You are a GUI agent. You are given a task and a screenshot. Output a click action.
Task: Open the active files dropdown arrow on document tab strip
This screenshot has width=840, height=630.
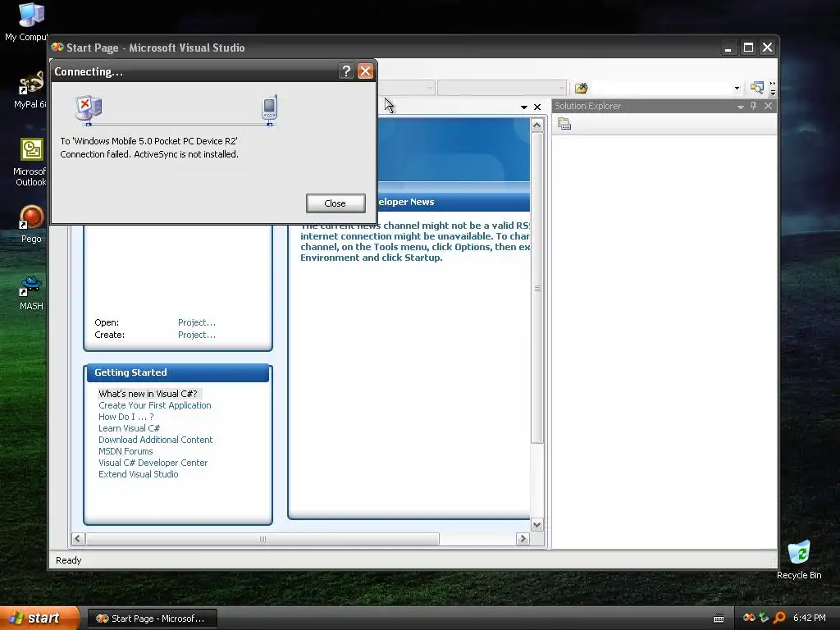[524, 107]
